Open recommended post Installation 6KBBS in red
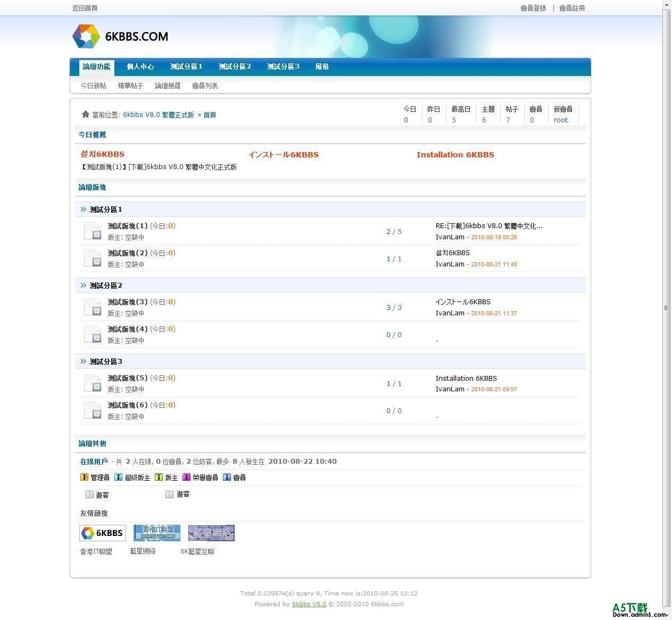 point(455,155)
